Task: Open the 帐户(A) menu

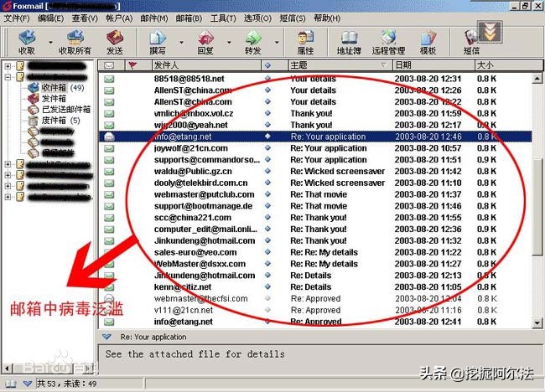Action: point(119,18)
